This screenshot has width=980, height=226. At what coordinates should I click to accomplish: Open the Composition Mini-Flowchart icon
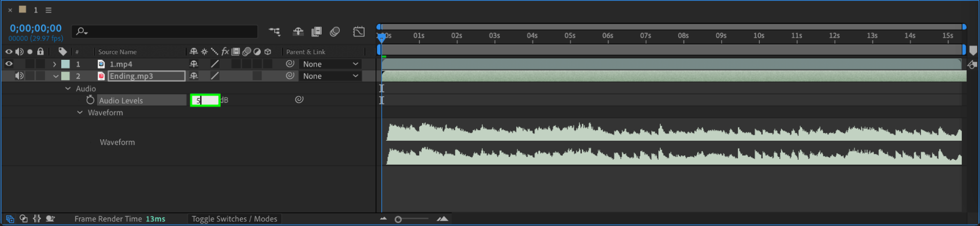click(x=275, y=32)
